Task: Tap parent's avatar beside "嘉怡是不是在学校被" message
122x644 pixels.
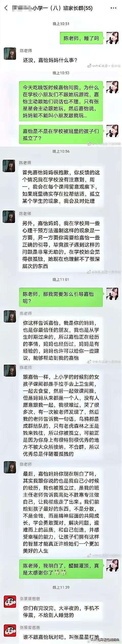Action: click(x=112, y=131)
